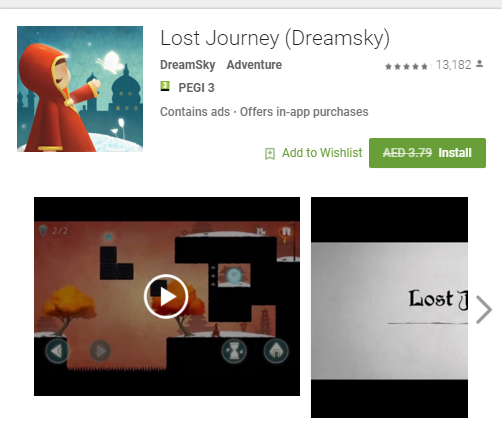Advance the screenshots carousel with the right chevron
This screenshot has height=429, width=502.
[x=484, y=310]
